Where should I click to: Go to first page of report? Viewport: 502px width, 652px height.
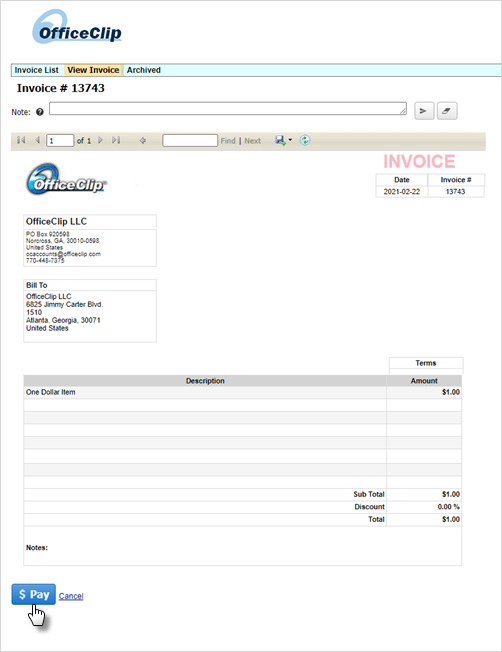click(21, 140)
